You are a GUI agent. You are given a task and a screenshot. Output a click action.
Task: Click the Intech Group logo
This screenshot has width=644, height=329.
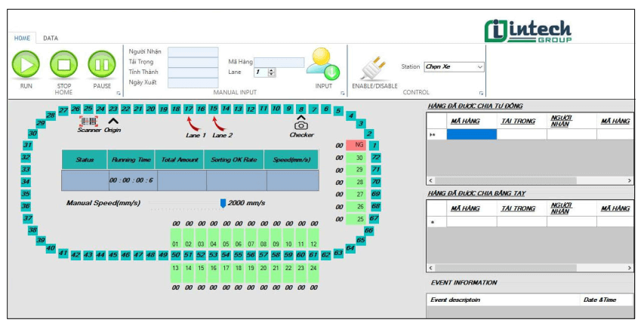click(x=528, y=31)
